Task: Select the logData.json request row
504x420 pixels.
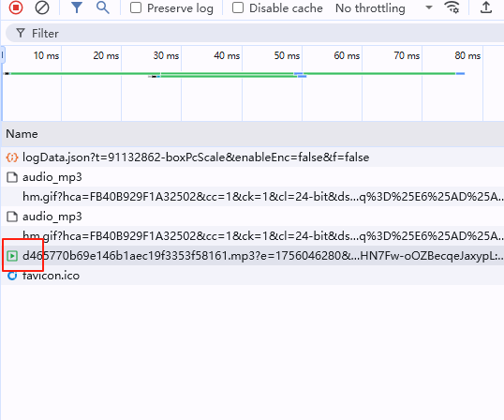Action: 252,157
